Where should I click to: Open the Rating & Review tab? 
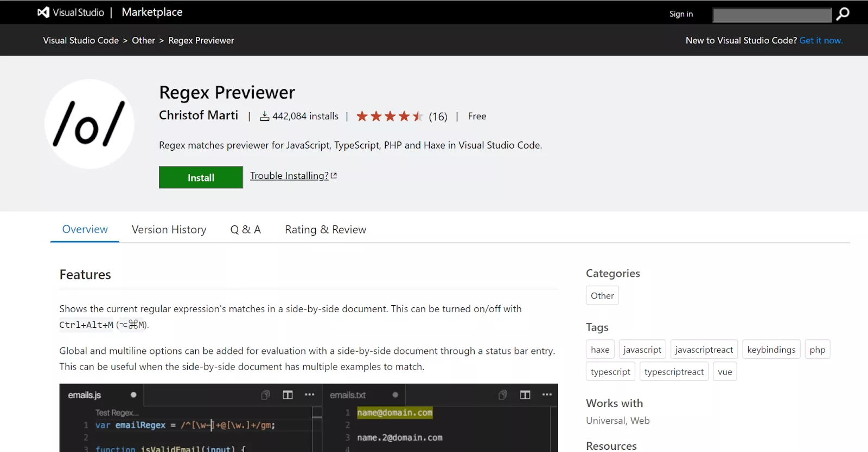[325, 230]
